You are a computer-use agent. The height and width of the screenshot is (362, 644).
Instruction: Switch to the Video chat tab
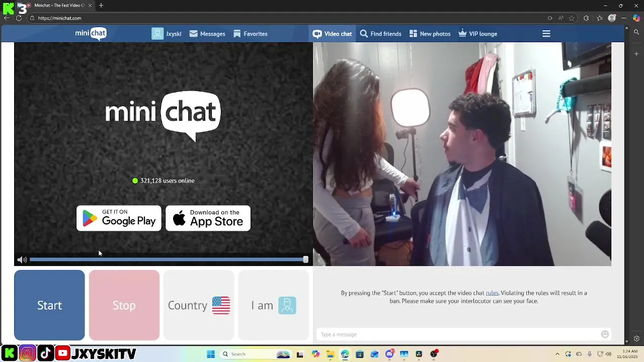pos(332,34)
